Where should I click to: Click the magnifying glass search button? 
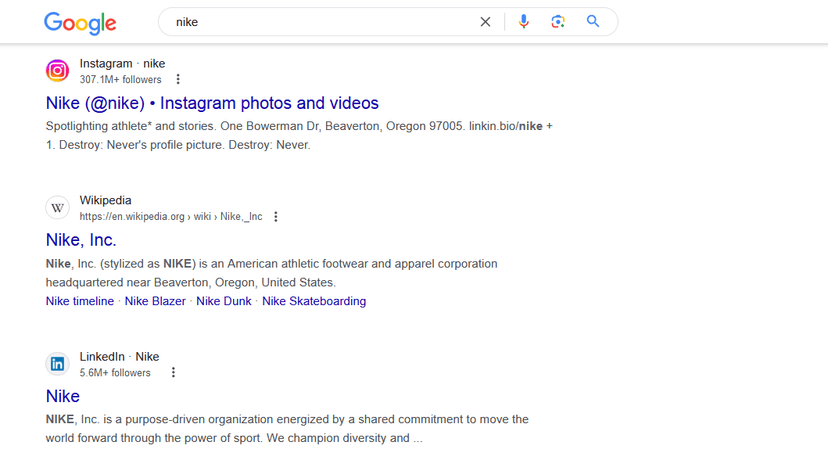point(593,22)
